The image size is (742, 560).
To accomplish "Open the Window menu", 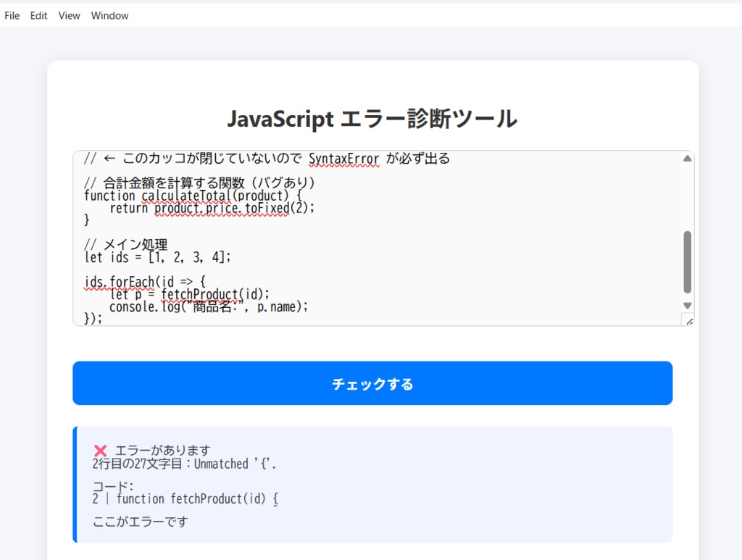I will point(109,15).
